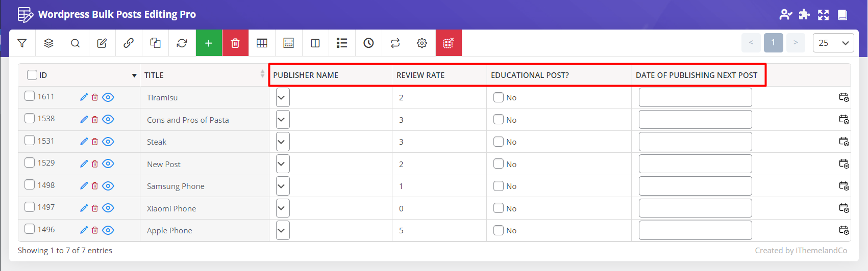Go to page 1 pagination button
868x271 pixels.
pyautogui.click(x=773, y=43)
